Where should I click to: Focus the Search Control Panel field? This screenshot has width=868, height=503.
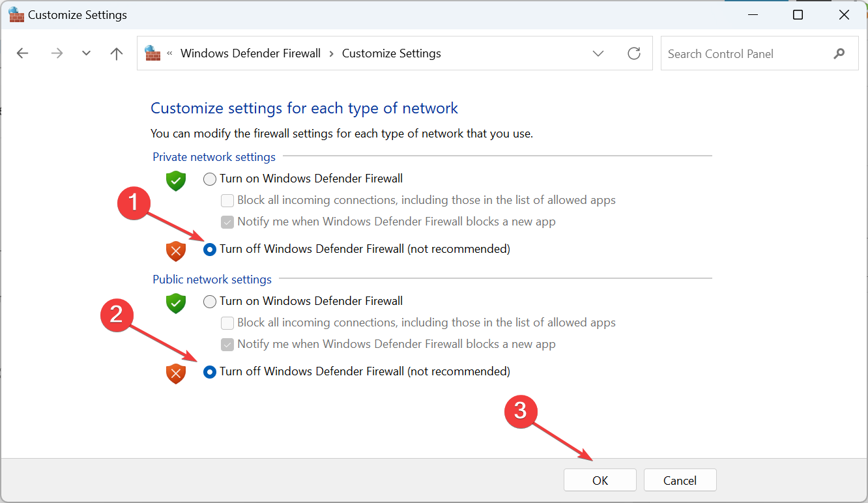click(x=760, y=53)
